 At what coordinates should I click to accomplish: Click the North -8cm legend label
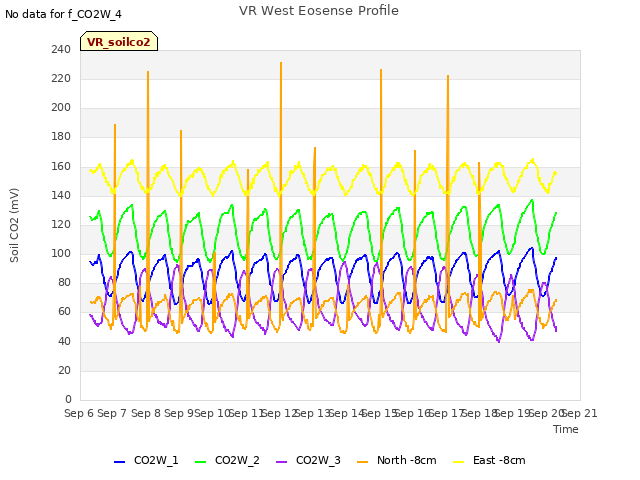407,460
